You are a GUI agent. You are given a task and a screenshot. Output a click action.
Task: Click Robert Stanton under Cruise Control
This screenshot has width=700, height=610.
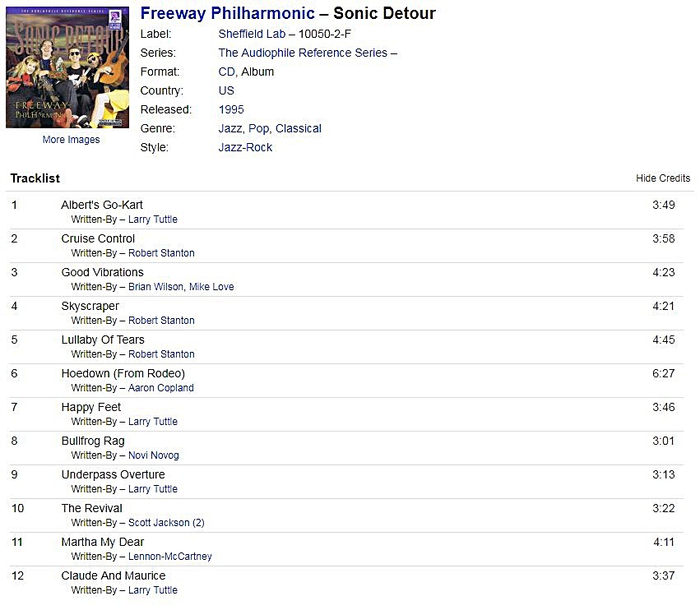pyautogui.click(x=161, y=253)
